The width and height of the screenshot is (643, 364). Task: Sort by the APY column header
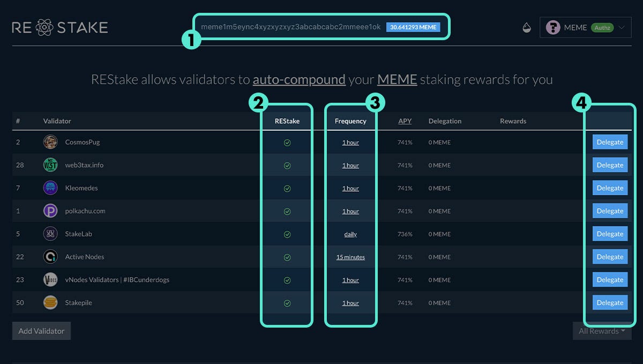(405, 121)
